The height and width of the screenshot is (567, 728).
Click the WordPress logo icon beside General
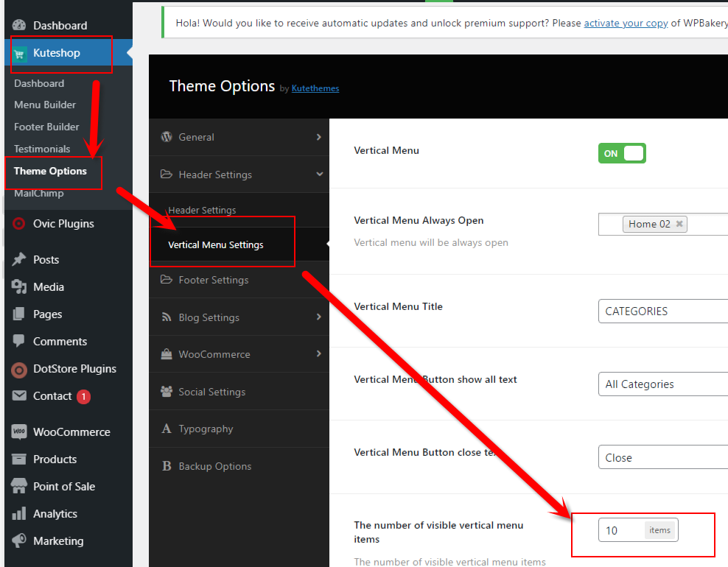(167, 137)
